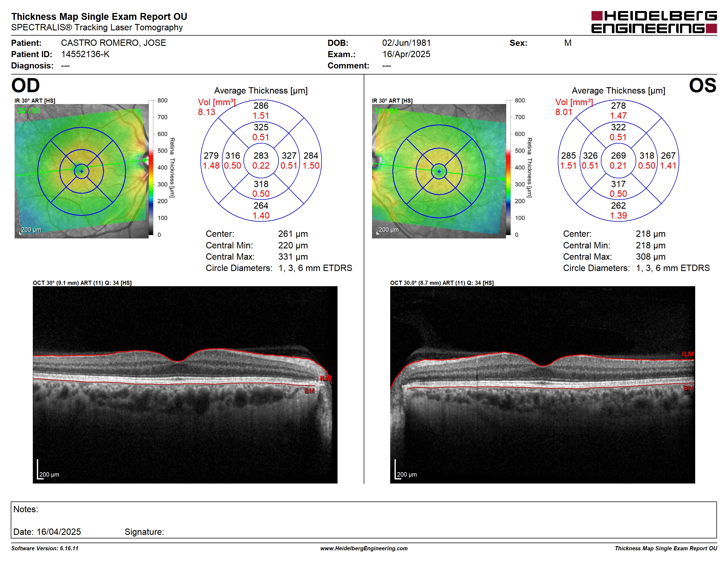Select the OS total volume value '8.01'
728x563 pixels.
[564, 112]
